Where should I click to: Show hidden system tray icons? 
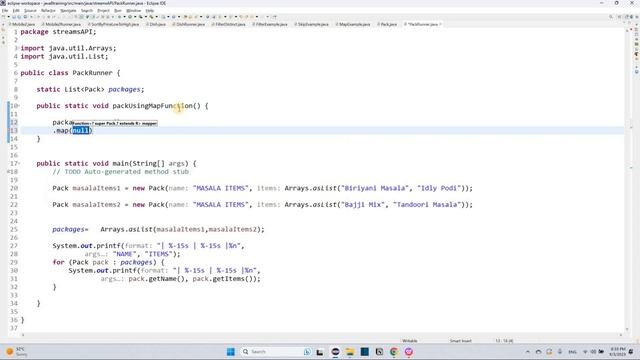(x=528, y=352)
